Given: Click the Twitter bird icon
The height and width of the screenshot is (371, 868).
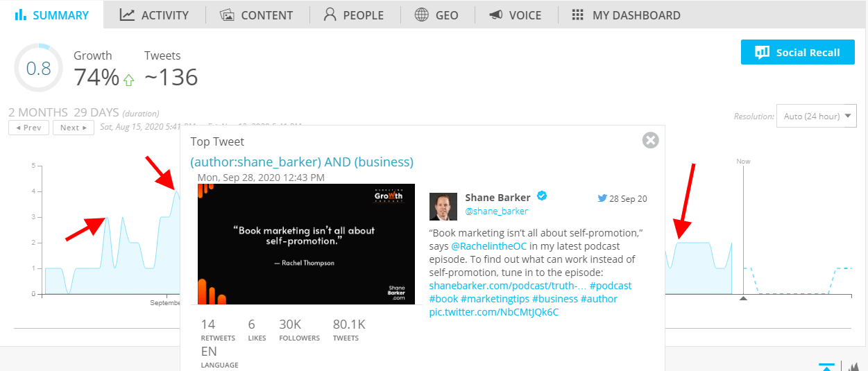Looking at the screenshot, I should click(602, 198).
